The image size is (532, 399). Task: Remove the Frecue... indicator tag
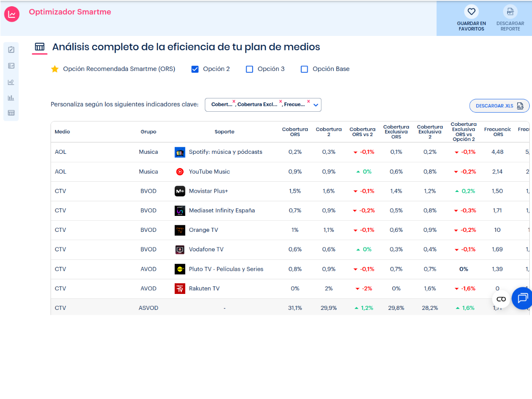click(x=308, y=101)
